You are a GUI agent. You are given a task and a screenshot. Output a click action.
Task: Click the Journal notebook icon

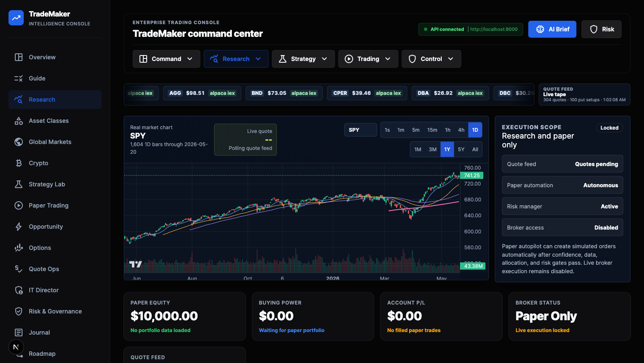click(19, 333)
